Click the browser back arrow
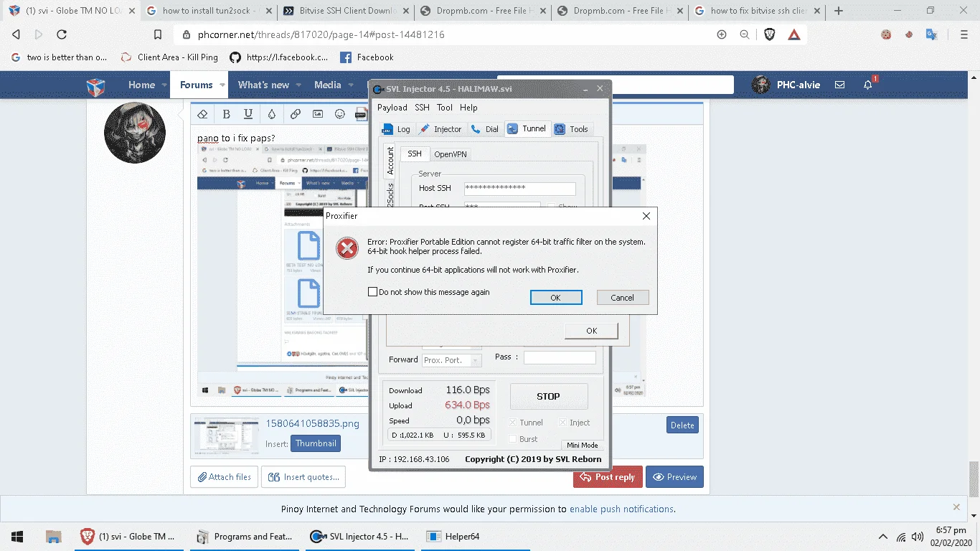The width and height of the screenshot is (980, 551). pyautogui.click(x=16, y=34)
